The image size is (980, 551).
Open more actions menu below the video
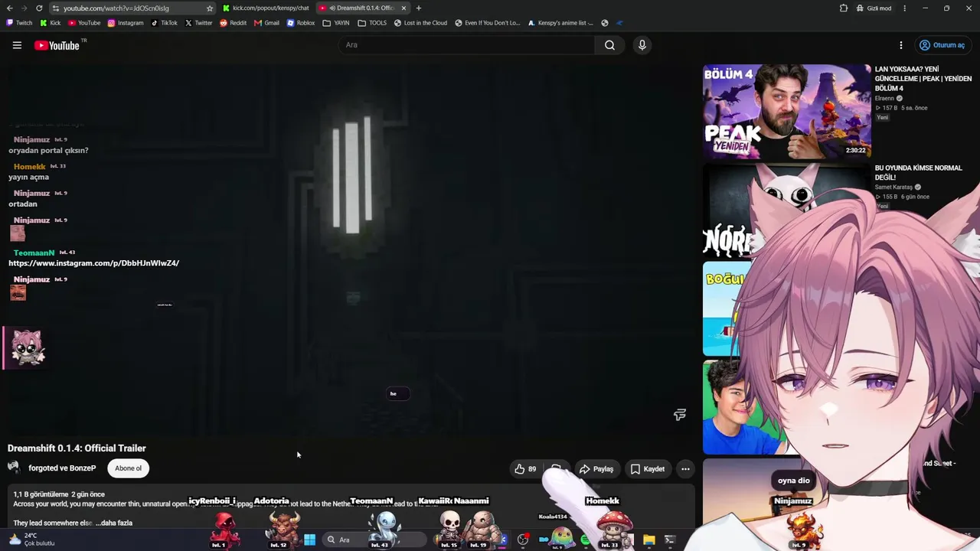coord(685,469)
